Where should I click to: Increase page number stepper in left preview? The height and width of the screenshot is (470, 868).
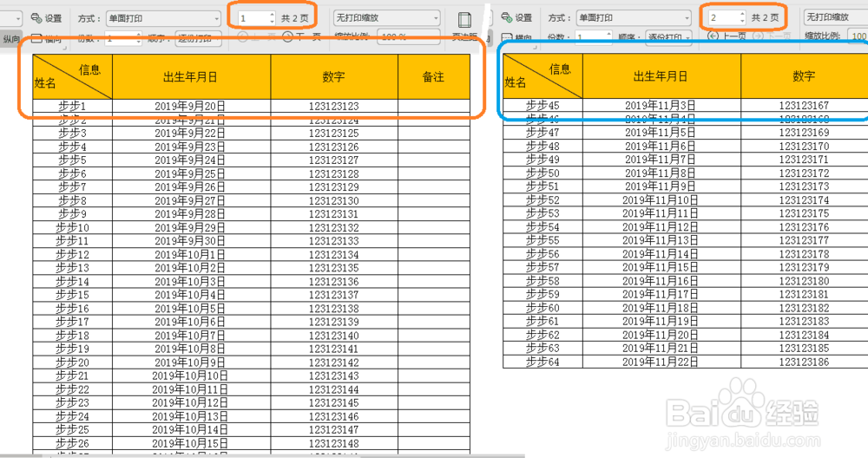point(272,15)
